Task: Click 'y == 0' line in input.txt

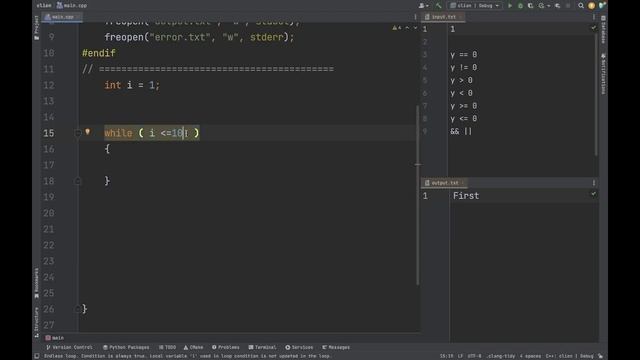Action: tap(463, 54)
